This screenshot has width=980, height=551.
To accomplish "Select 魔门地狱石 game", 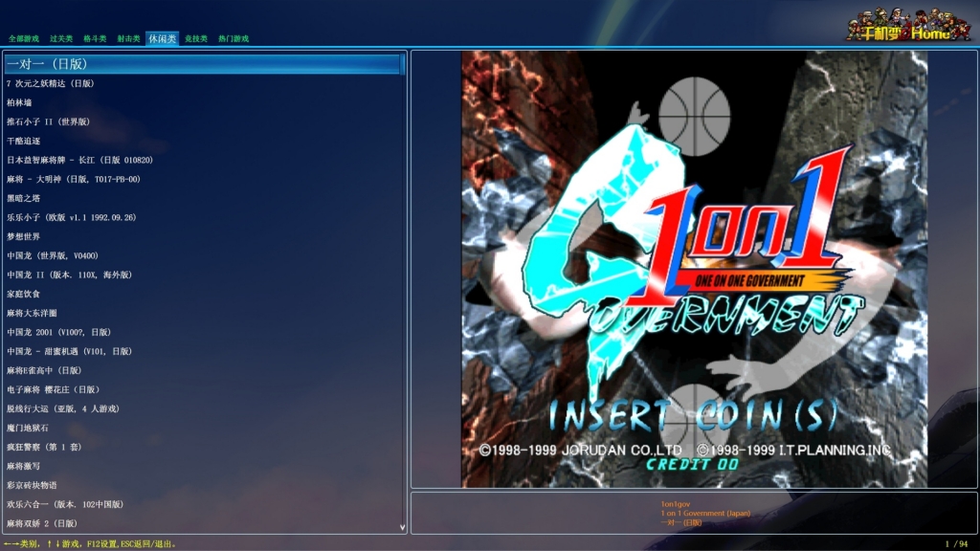I will 27,428.
